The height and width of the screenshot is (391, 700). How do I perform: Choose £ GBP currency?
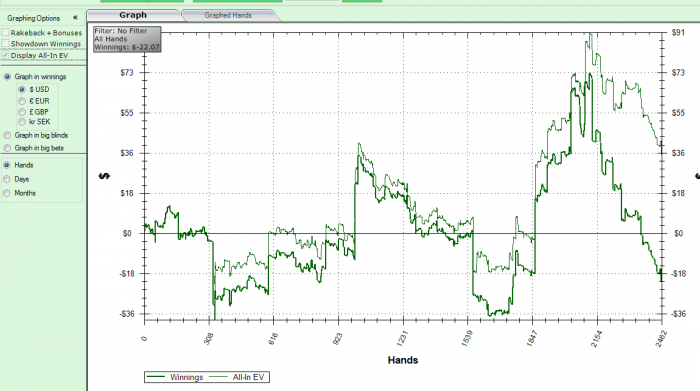[22, 112]
